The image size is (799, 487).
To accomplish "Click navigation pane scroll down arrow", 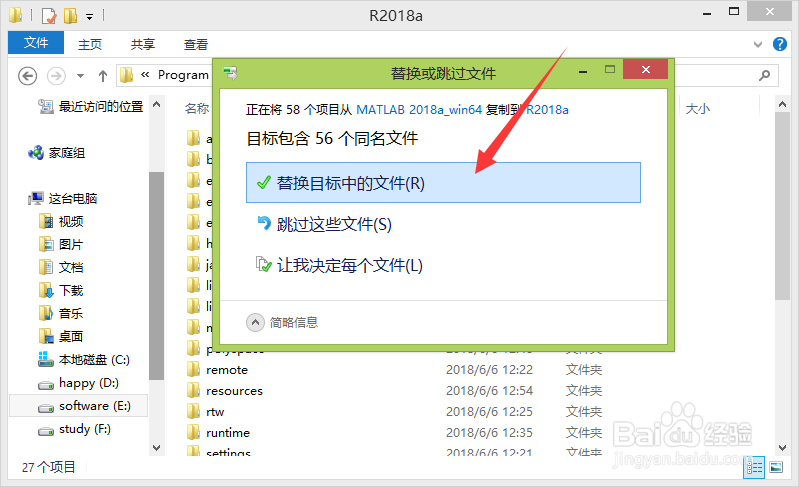I will pos(156,448).
